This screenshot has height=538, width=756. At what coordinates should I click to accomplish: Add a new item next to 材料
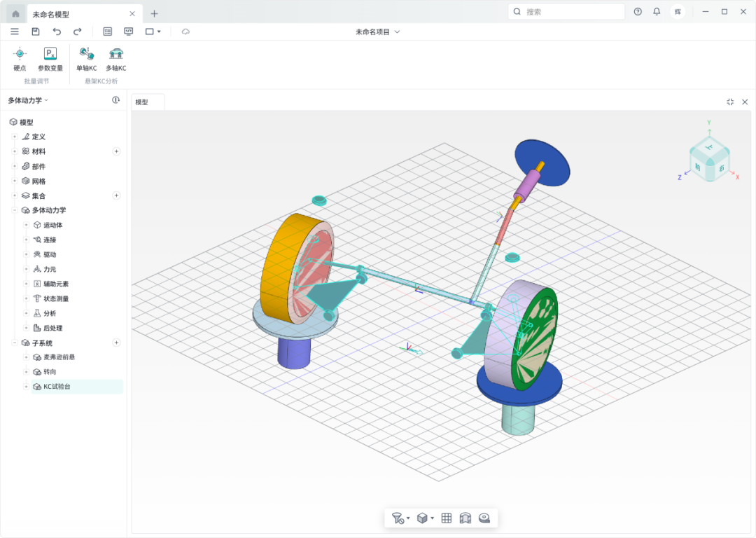(116, 151)
